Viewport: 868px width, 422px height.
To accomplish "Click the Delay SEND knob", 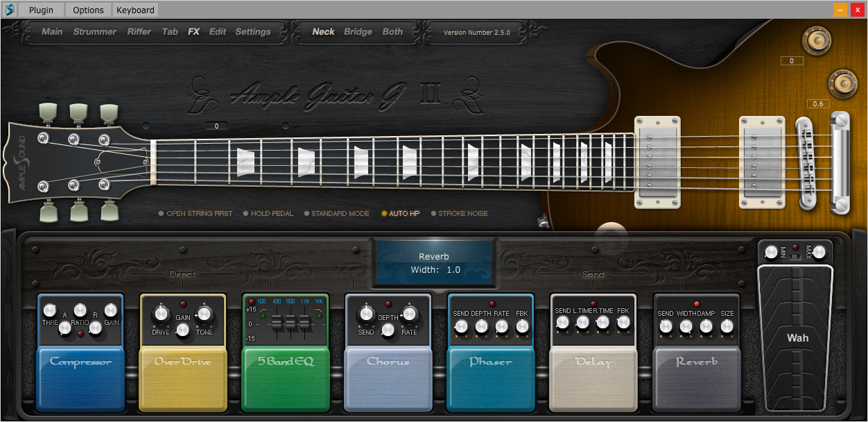I will click(563, 323).
